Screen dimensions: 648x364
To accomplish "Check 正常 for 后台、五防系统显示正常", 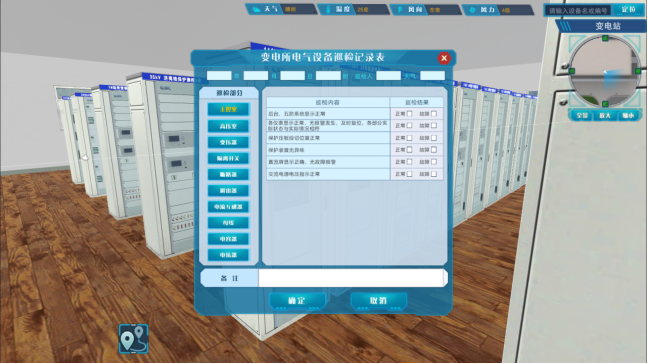I will [409, 114].
